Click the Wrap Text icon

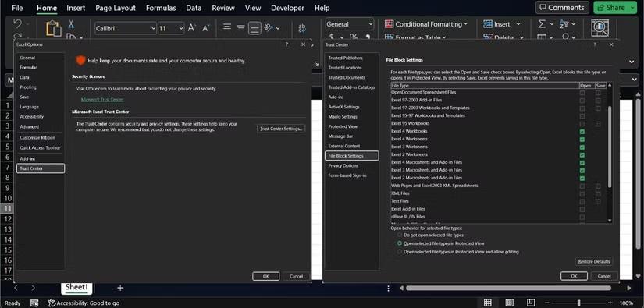302,28
